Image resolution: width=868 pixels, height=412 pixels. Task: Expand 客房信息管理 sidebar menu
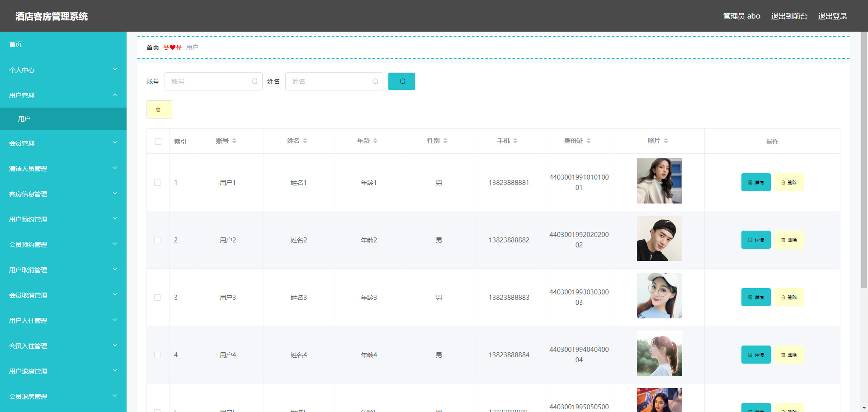pyautogui.click(x=63, y=194)
